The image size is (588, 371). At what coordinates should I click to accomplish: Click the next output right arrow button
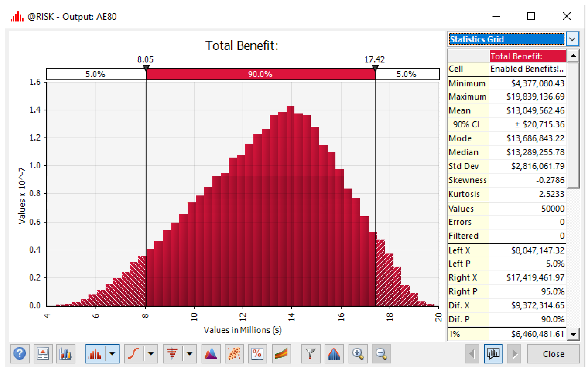click(514, 353)
